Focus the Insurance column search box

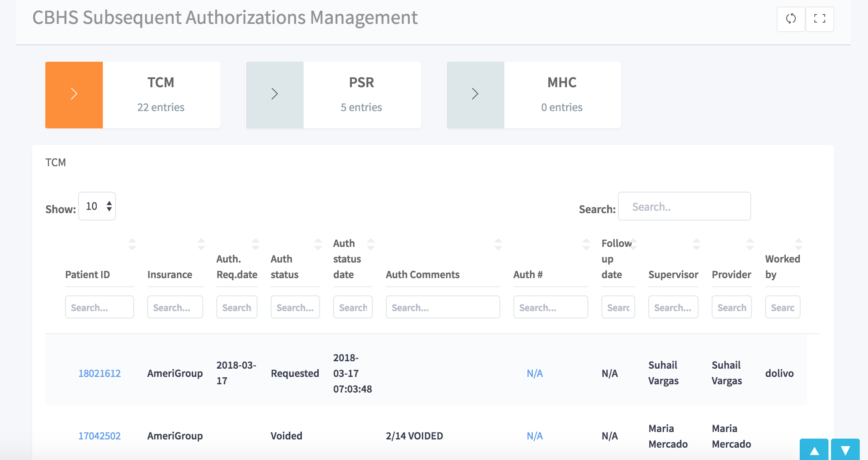[x=175, y=307]
